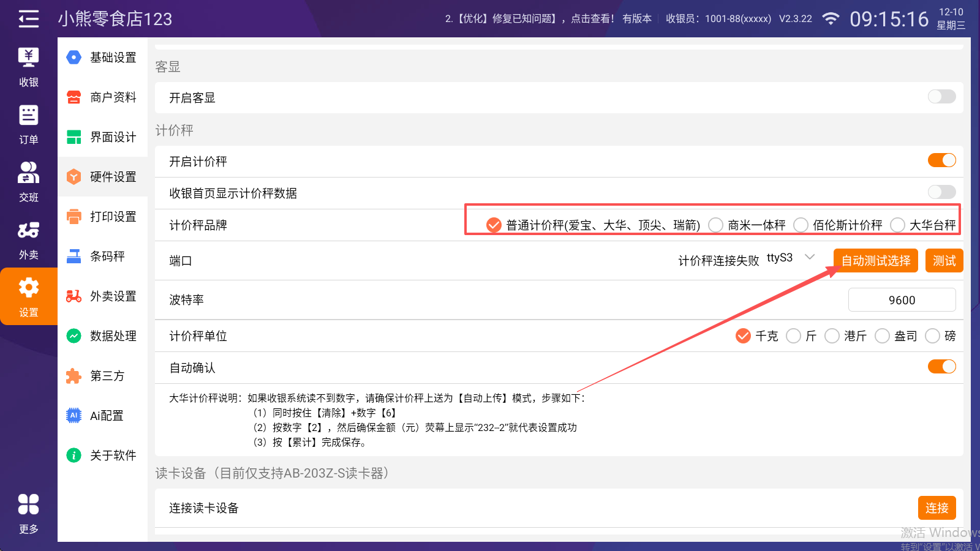This screenshot has width=980, height=551.
Task: Turn off the 开启计价秤 switch
Action: click(x=941, y=160)
